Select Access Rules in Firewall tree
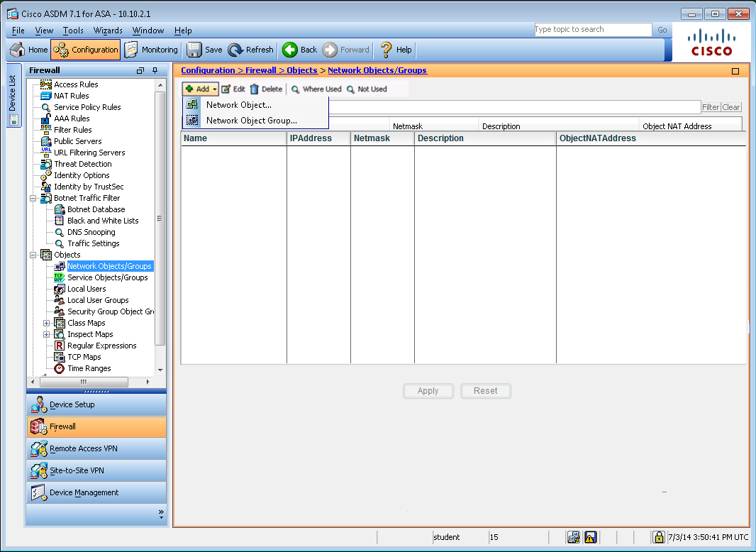 click(76, 84)
